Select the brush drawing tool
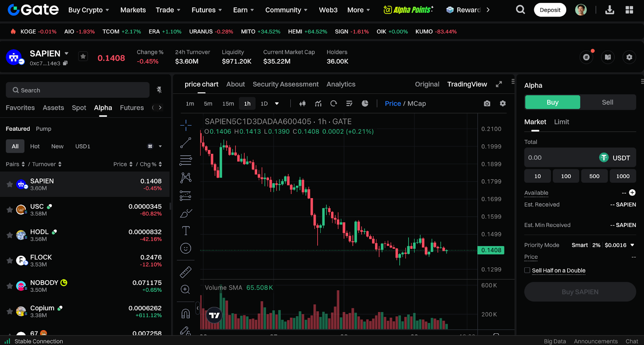Screen dimensions: 644x345 point(186,213)
